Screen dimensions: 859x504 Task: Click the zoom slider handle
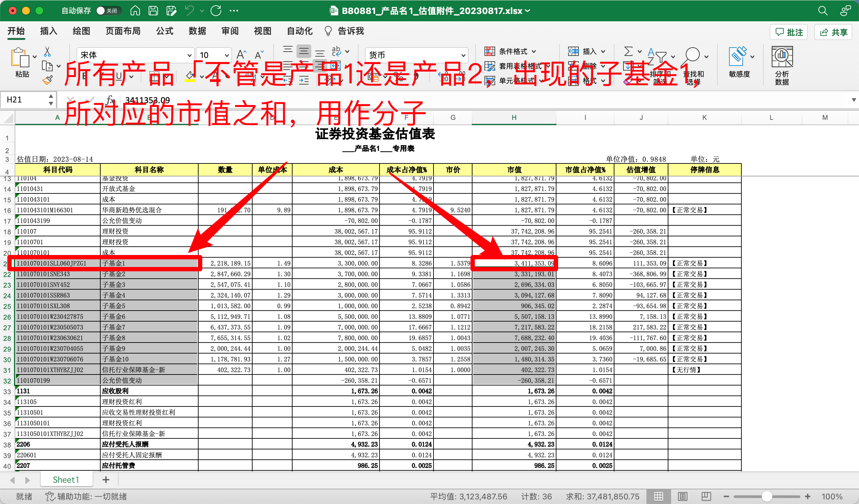pos(767,496)
